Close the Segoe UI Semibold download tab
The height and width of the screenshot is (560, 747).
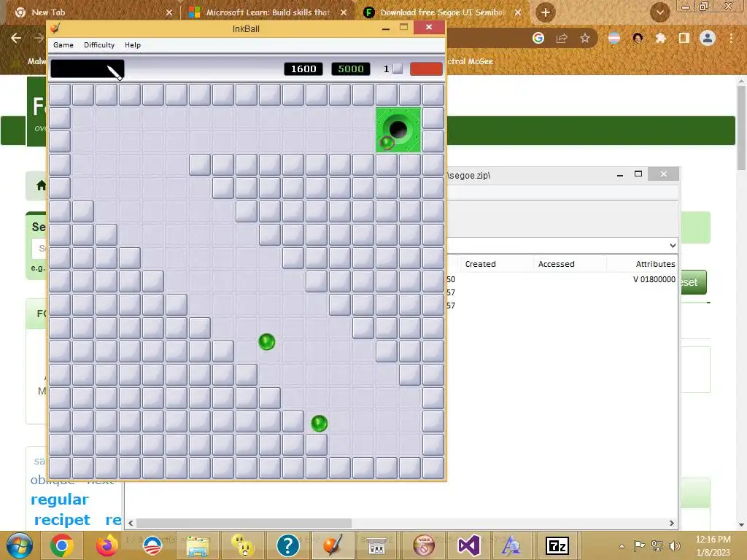coord(518,12)
